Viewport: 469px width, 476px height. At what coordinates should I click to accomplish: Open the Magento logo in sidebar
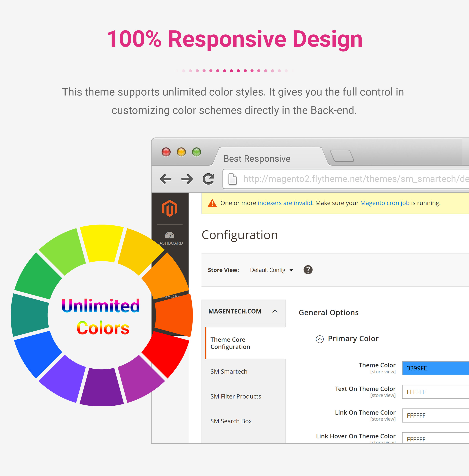click(170, 208)
